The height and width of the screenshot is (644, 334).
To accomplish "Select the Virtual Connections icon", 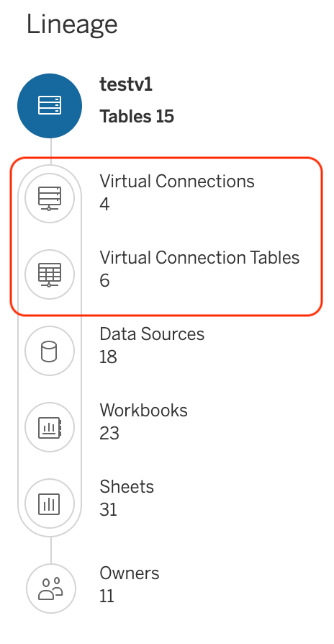I will (x=50, y=198).
